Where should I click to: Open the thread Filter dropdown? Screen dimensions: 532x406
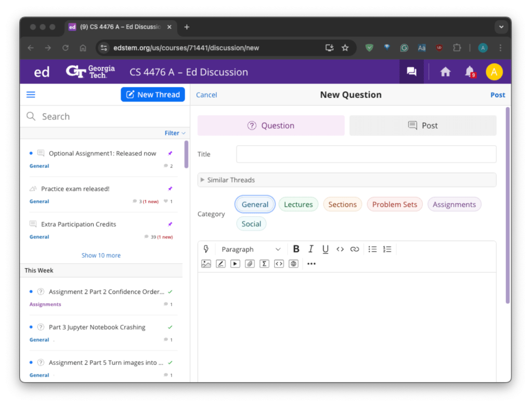[175, 133]
